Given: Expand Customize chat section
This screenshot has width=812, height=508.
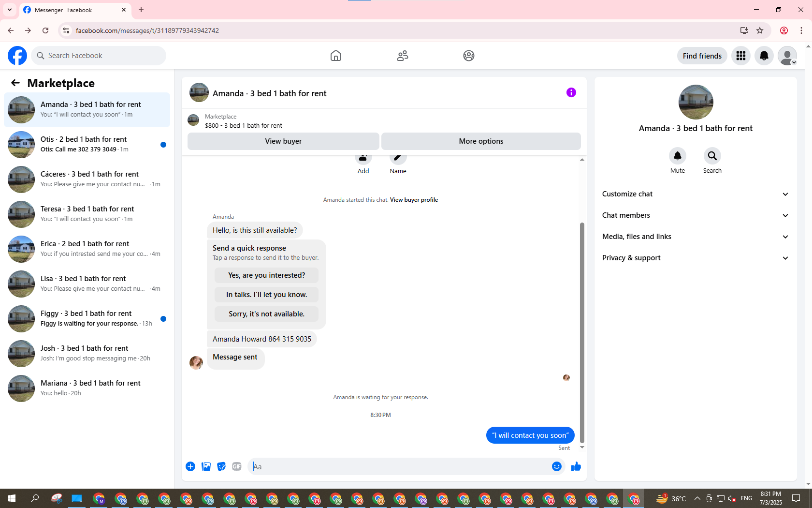Looking at the screenshot, I should [696, 194].
